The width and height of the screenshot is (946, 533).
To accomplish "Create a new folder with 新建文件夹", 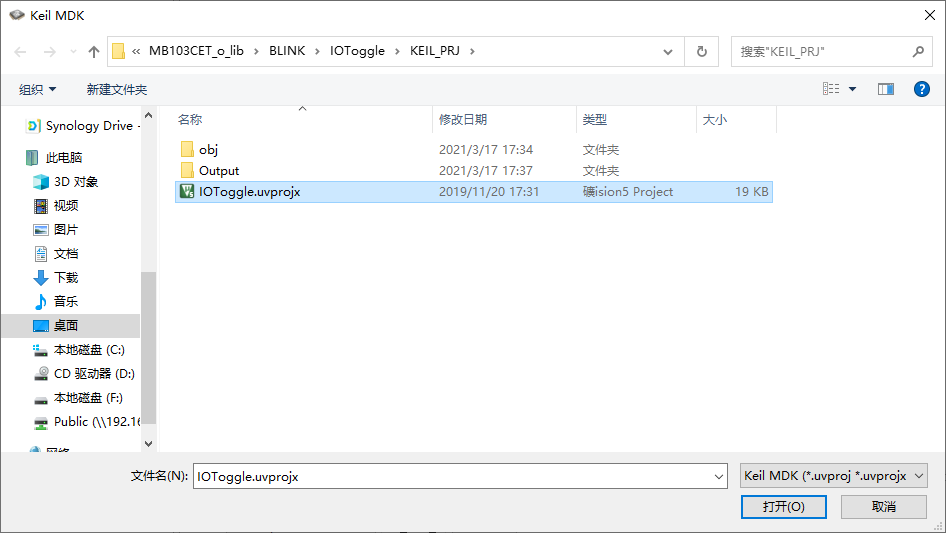I will pos(116,89).
